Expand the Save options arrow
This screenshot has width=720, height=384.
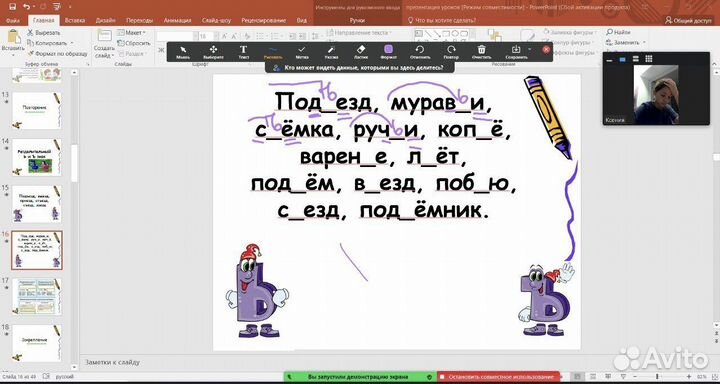point(529,49)
